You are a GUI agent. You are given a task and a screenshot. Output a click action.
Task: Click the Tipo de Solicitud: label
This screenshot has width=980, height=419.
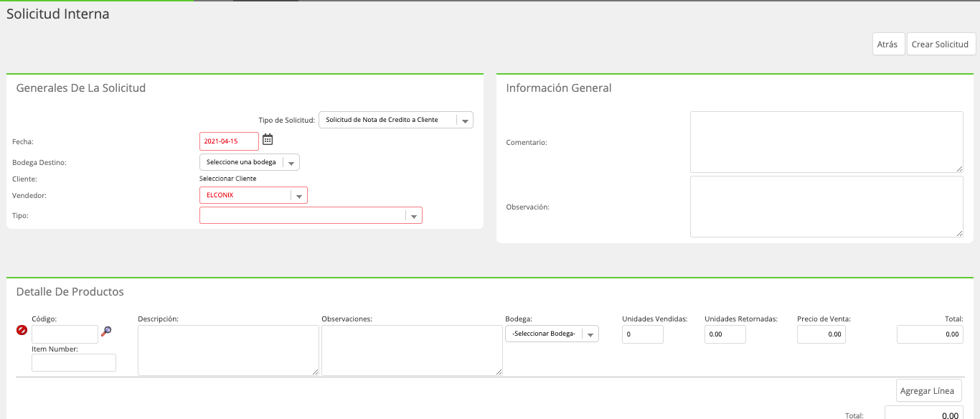coord(287,120)
